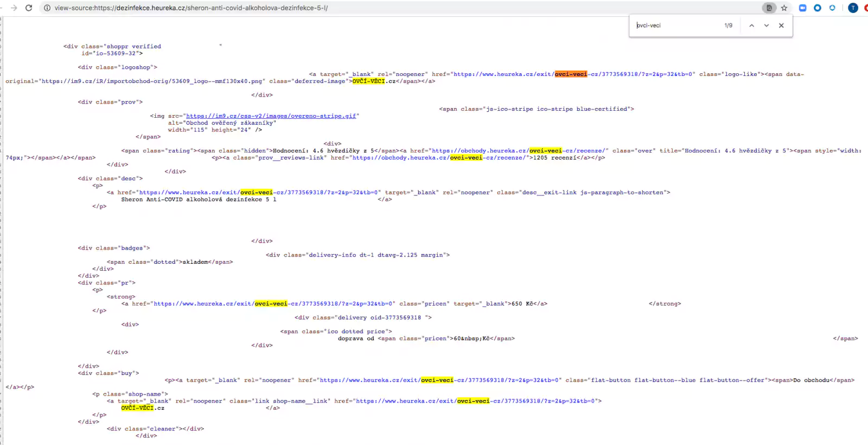Click the div class="desc" line
Screen dimensions: 868x445
point(110,179)
